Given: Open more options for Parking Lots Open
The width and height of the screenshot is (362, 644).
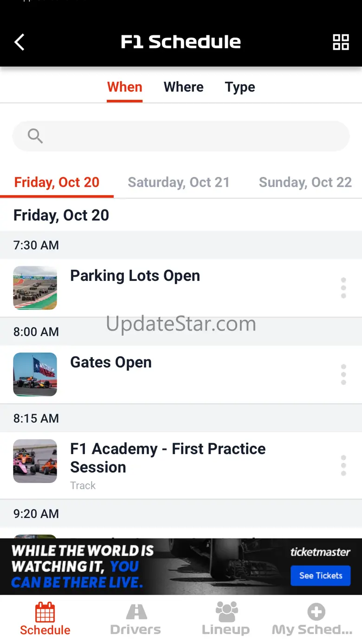Looking at the screenshot, I should click(x=343, y=288).
